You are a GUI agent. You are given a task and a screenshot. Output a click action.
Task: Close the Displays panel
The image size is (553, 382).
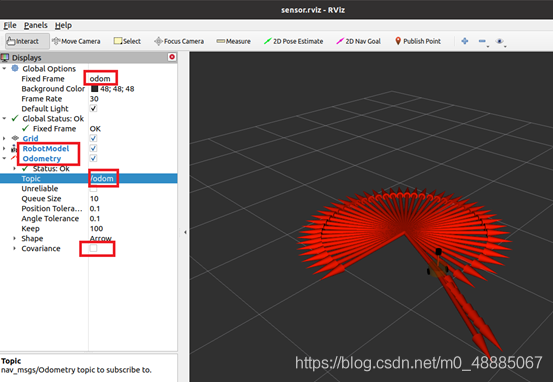(172, 57)
